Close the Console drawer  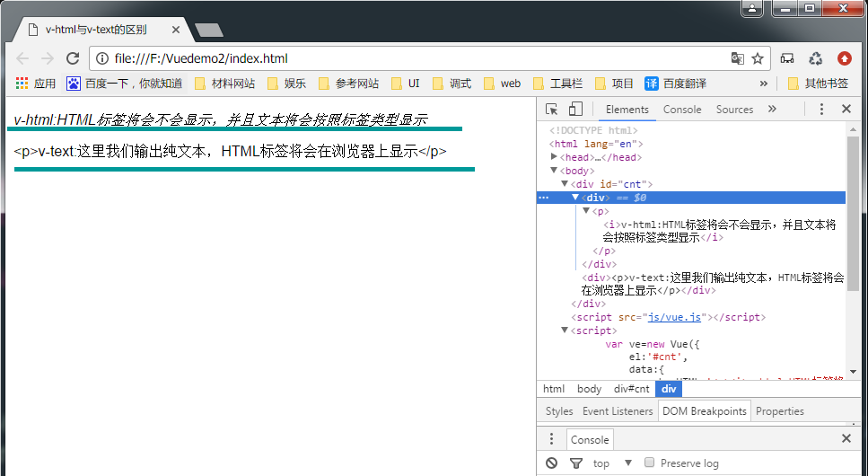tap(846, 439)
